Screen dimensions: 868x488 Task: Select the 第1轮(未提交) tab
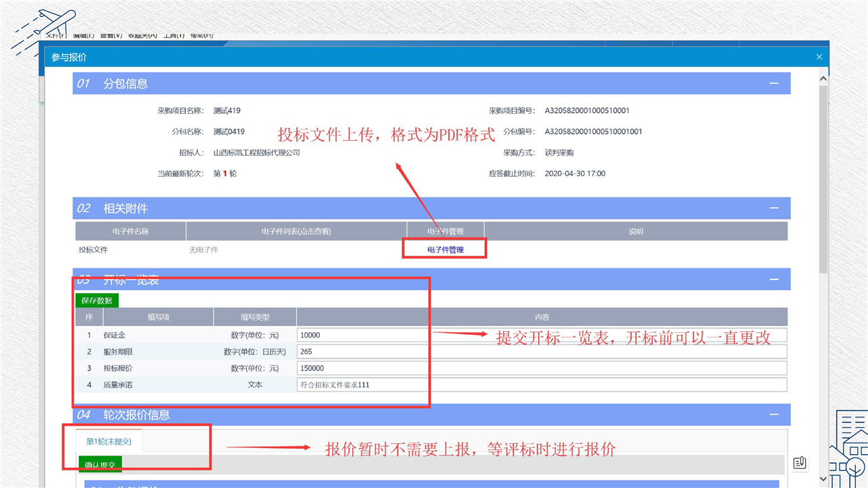108,441
